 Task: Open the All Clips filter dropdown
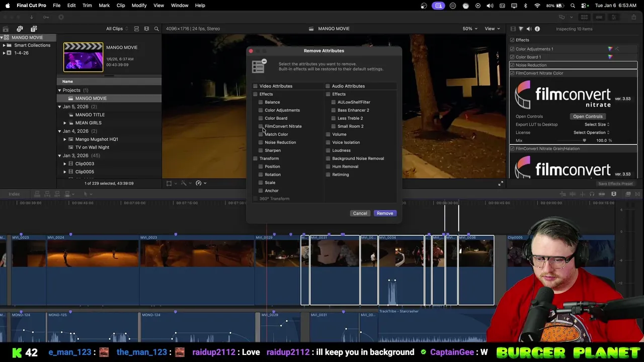(117, 29)
